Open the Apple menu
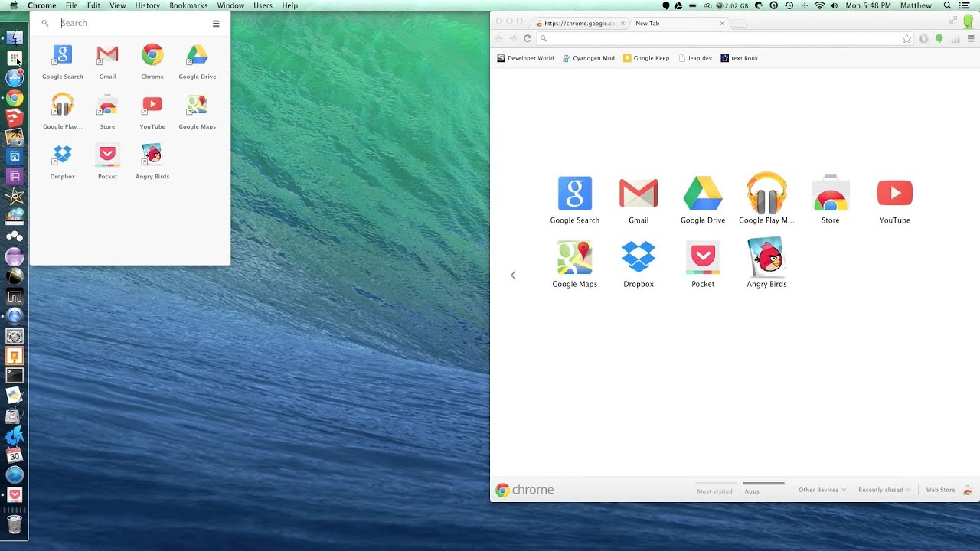This screenshot has height=551, width=980. (13, 5)
